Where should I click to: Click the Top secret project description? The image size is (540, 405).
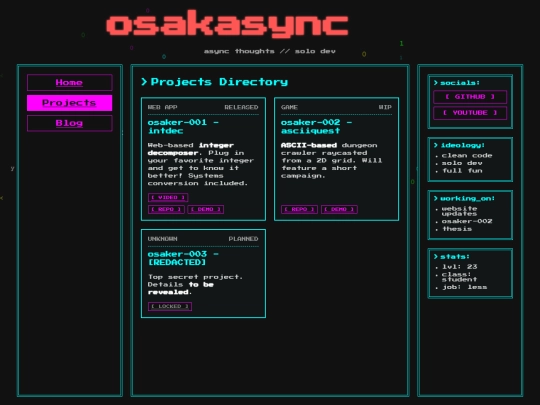click(x=195, y=284)
